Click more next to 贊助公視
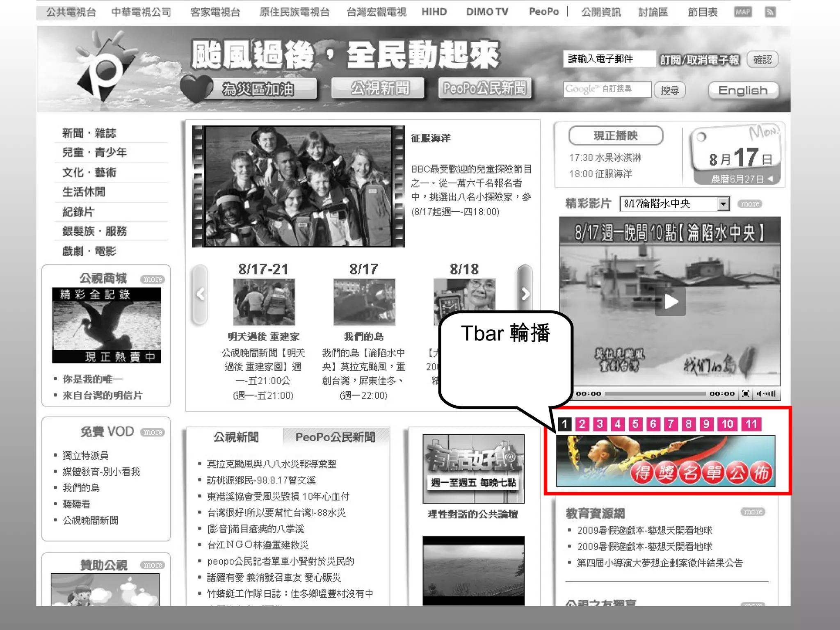The height and width of the screenshot is (630, 840). point(153,565)
